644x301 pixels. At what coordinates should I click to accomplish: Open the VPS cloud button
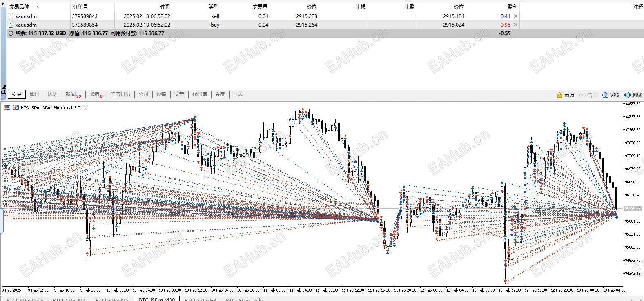click(611, 95)
